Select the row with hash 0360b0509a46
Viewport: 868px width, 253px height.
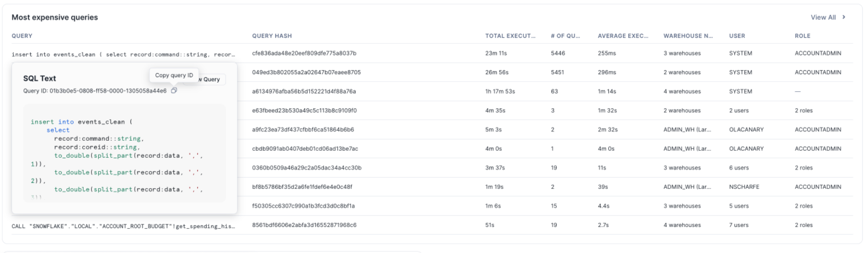[x=306, y=168]
